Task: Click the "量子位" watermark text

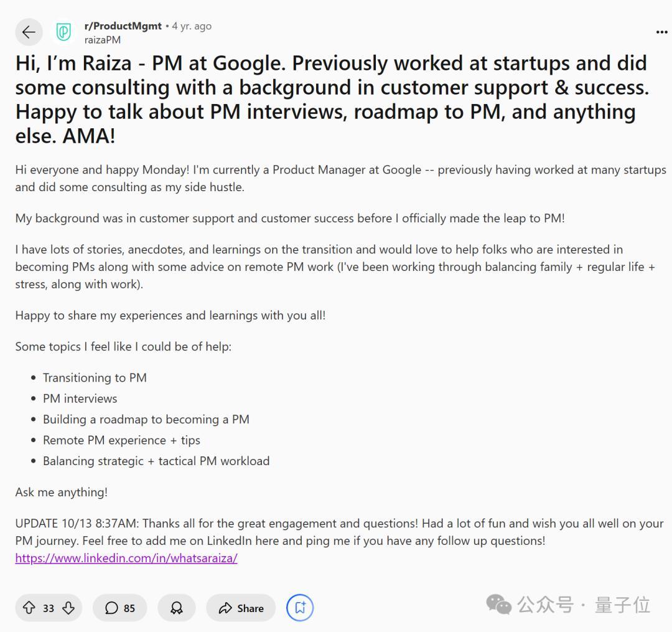Action: (622, 604)
